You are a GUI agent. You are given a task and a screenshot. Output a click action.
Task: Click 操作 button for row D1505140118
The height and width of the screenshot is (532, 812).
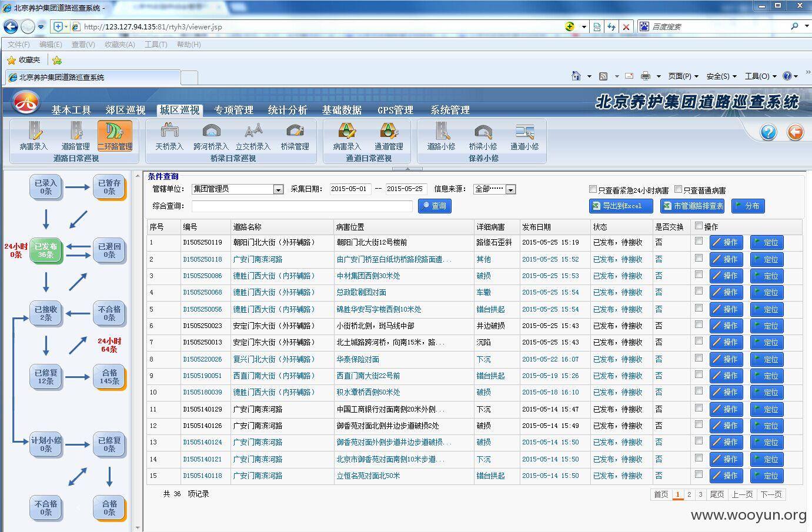[726, 476]
